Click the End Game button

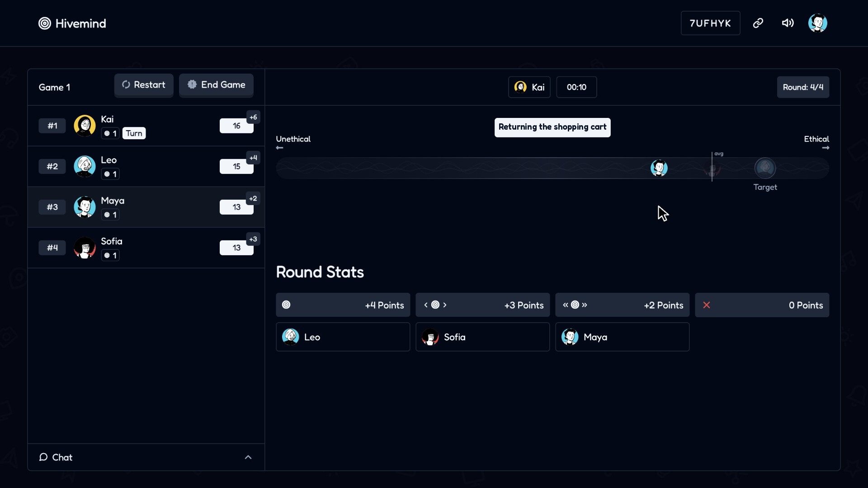(216, 85)
